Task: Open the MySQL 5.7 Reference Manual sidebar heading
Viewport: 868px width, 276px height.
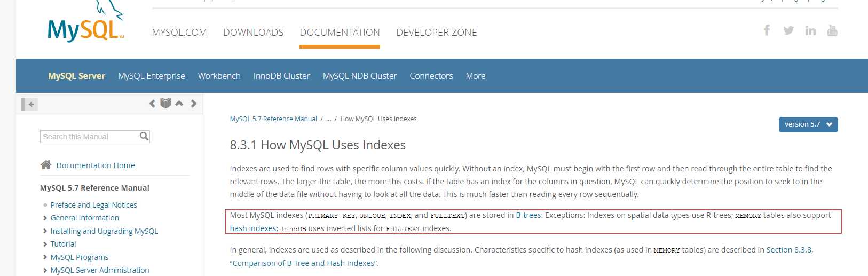Action: click(94, 188)
